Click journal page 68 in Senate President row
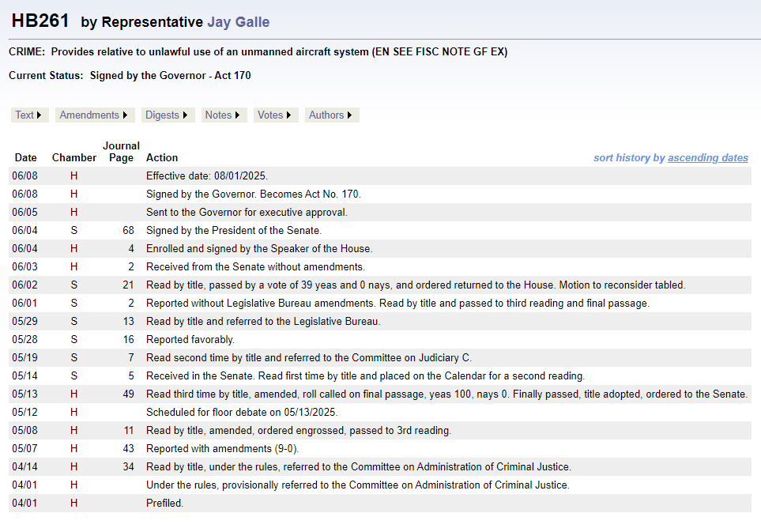Viewport: 761px width, 532px height. [x=128, y=231]
